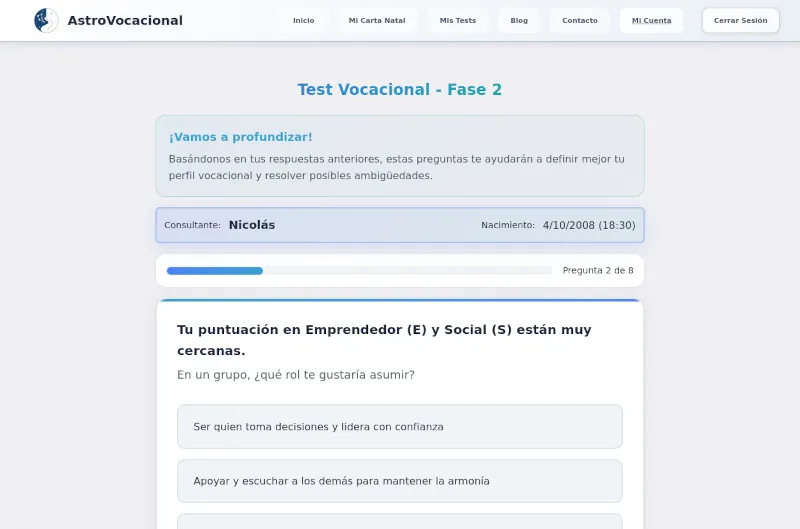
Task: Click the Pregunta 2 de 8 counter
Action: pyautogui.click(x=598, y=270)
